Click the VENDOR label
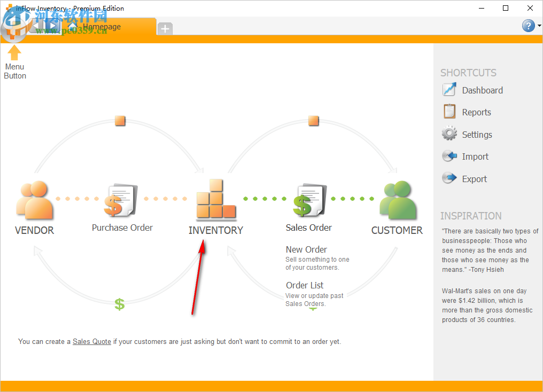This screenshot has height=392, width=543. tap(34, 230)
